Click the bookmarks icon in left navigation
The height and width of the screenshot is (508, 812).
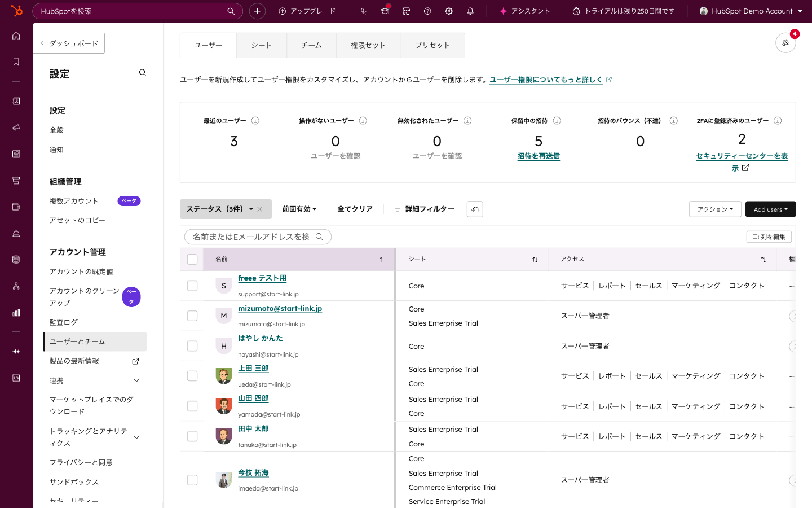click(x=16, y=62)
